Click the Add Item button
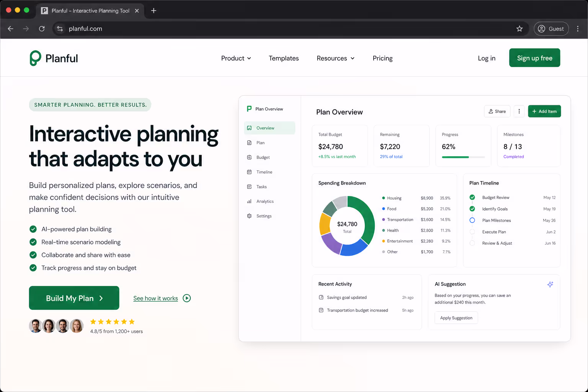 (544, 111)
